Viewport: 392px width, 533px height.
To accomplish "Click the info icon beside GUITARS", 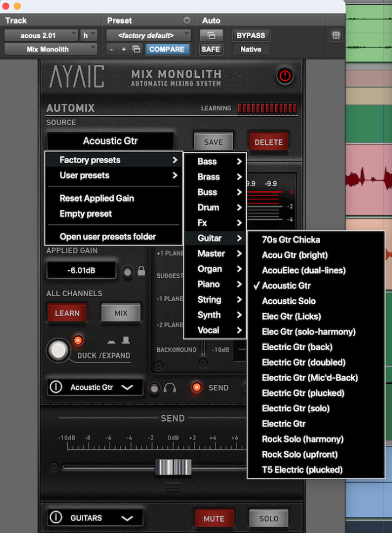I will click(x=56, y=517).
